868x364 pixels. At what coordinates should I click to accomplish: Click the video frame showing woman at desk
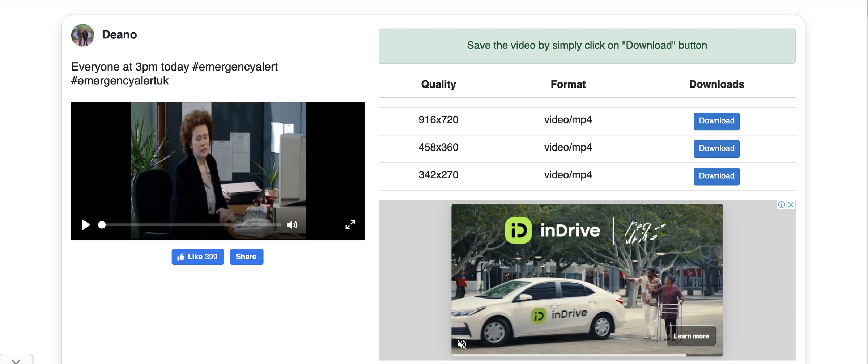click(x=218, y=163)
